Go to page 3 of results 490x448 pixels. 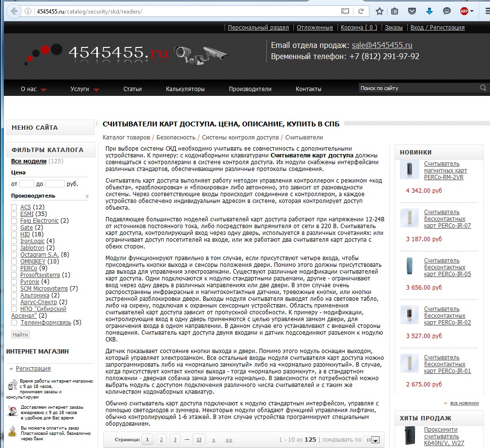pos(175,440)
